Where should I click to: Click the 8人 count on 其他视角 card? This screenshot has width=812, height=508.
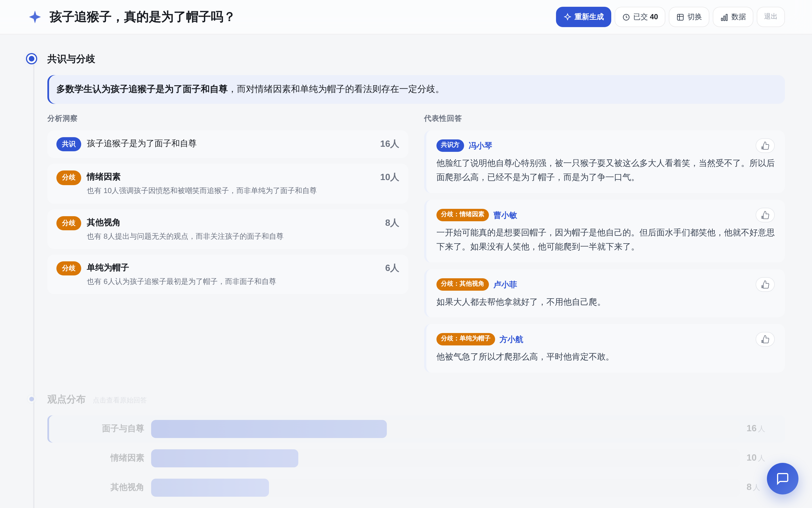tap(392, 223)
